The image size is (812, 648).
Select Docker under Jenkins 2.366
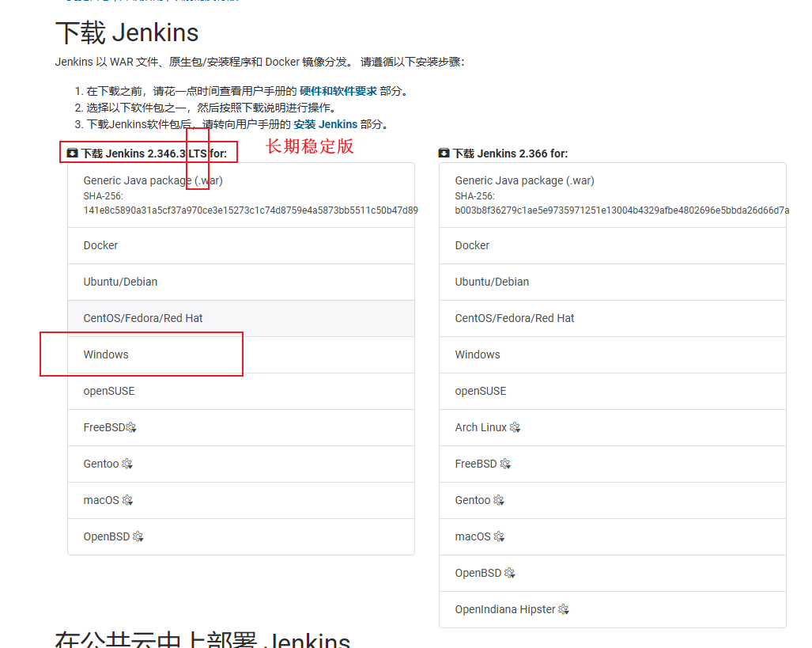472,245
